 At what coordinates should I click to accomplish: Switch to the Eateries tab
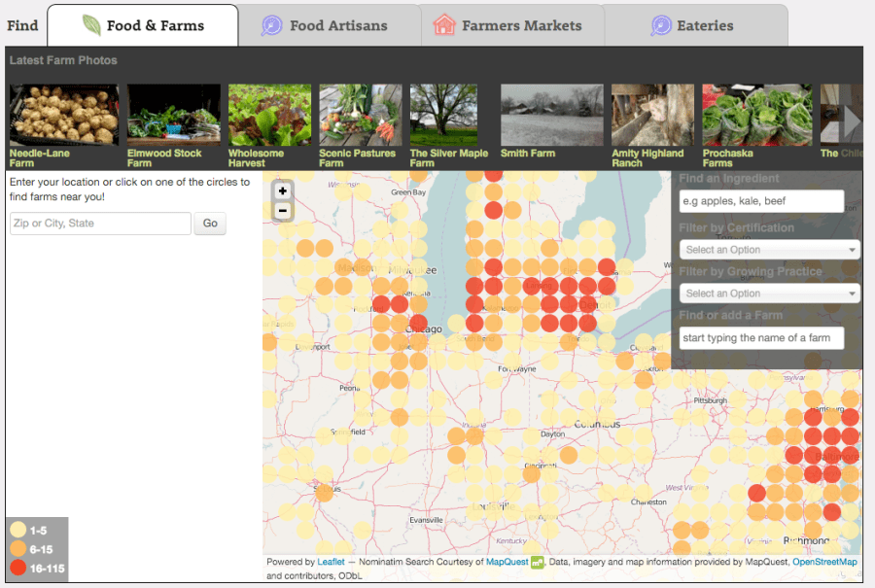point(692,25)
